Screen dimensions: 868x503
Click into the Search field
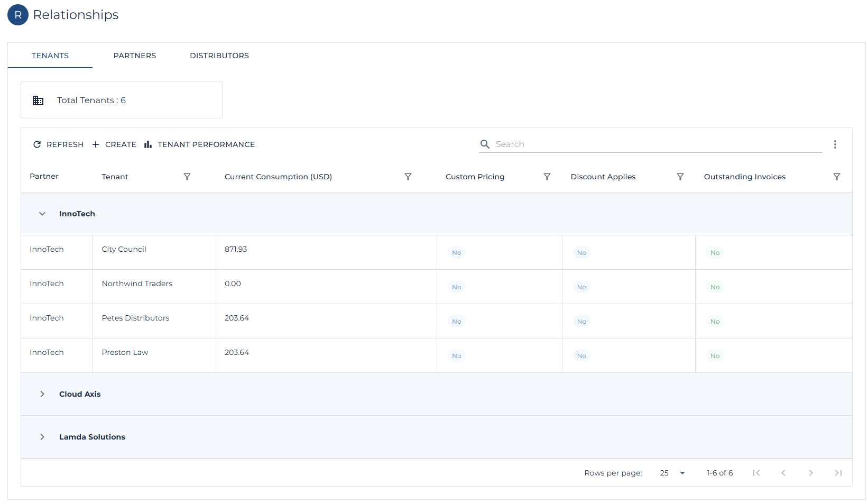coord(655,144)
